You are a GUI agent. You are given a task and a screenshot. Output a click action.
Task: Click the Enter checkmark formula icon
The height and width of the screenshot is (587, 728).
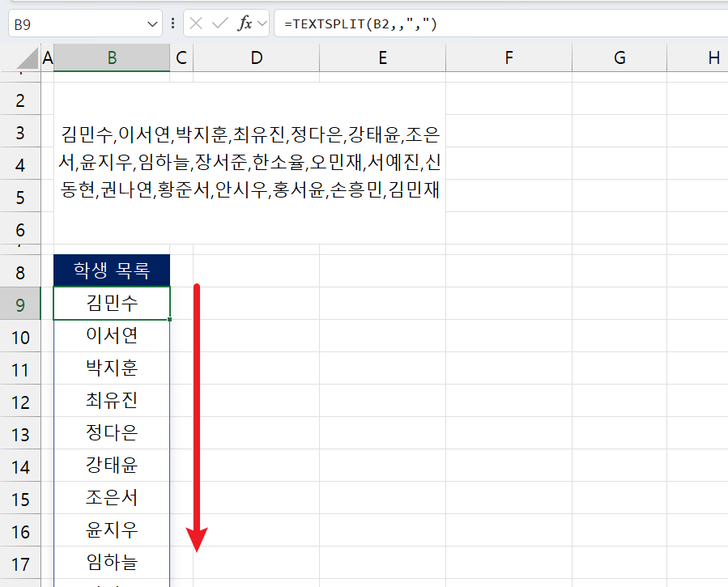click(x=219, y=23)
